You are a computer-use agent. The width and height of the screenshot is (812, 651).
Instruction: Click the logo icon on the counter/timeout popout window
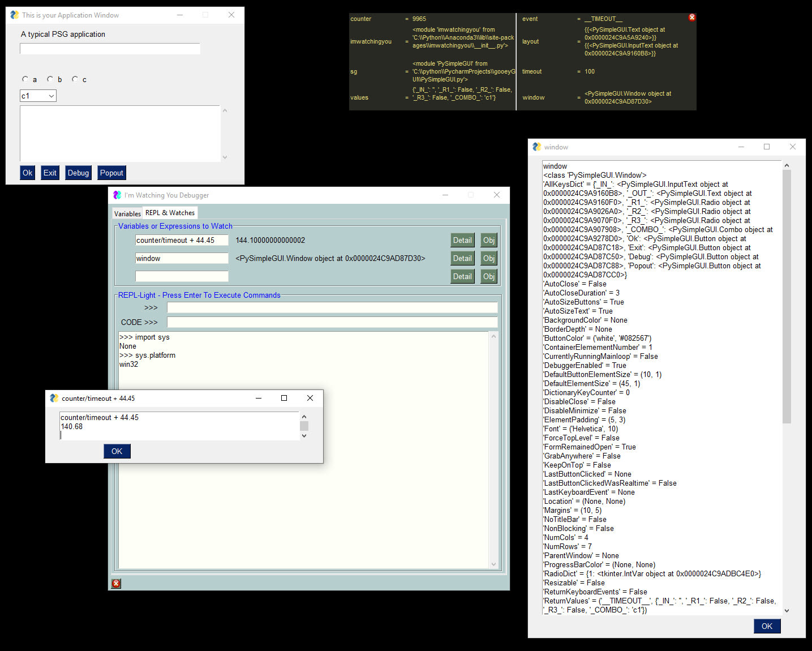coord(54,398)
